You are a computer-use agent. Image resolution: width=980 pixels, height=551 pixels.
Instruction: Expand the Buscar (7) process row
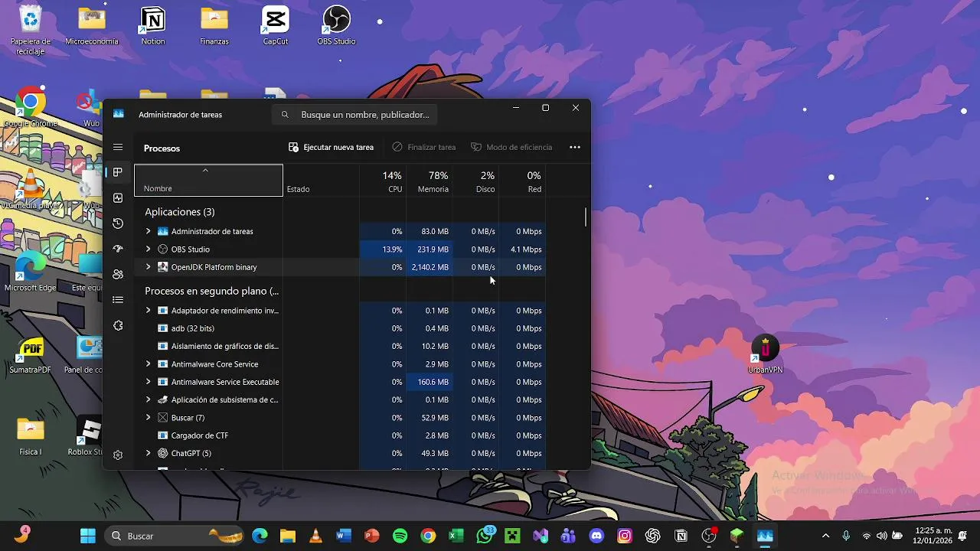click(x=148, y=418)
